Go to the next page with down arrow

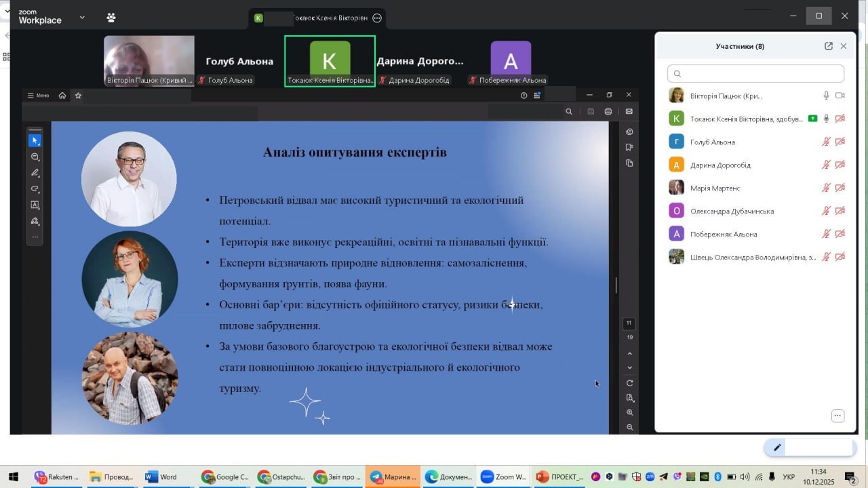630,368
